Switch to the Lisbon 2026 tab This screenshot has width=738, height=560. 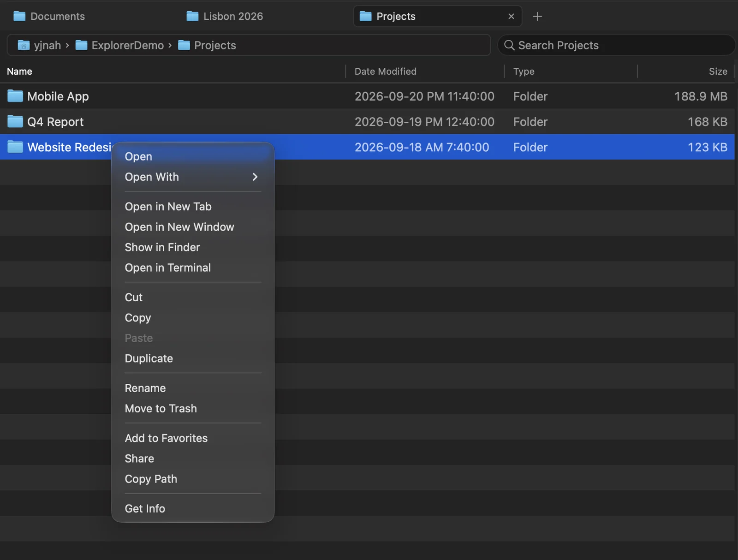[265, 17]
